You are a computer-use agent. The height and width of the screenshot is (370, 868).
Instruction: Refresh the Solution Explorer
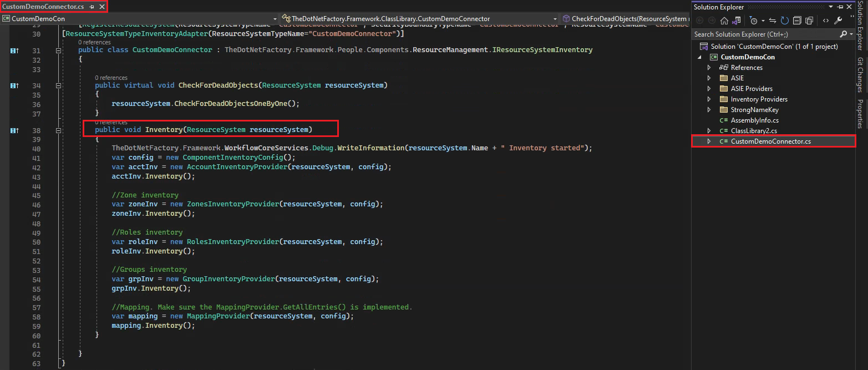[x=784, y=21]
